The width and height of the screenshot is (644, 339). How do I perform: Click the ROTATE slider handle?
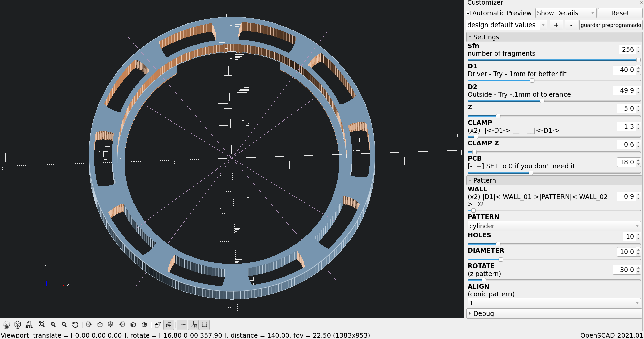(484, 280)
